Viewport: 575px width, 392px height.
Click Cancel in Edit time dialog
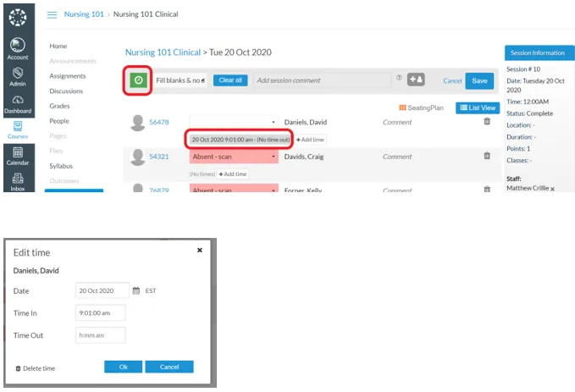click(x=169, y=367)
